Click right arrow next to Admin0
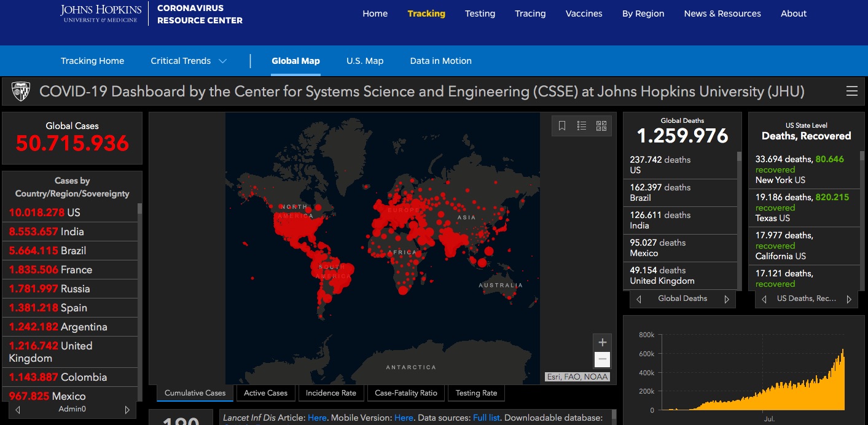This screenshot has height=425, width=868. (127, 410)
